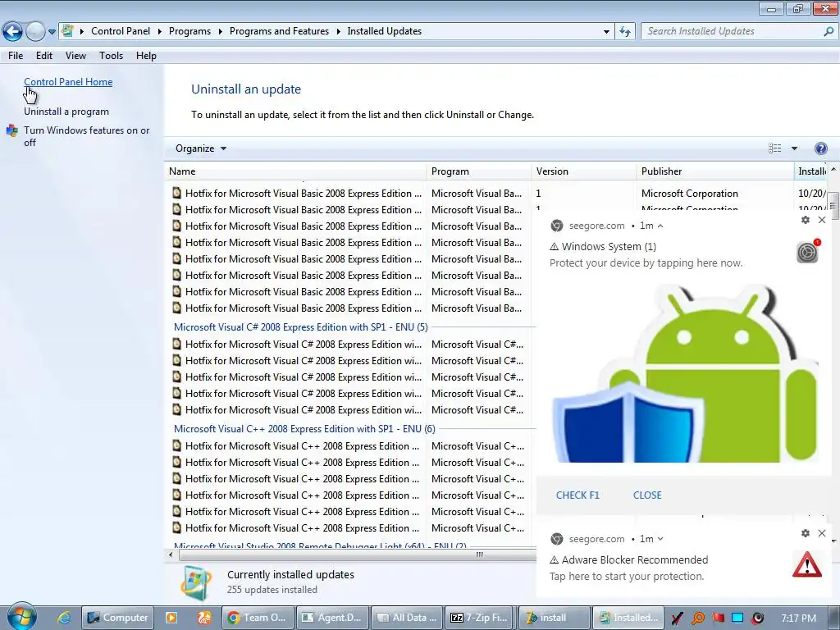Click the red warning triangle icon

(x=807, y=564)
